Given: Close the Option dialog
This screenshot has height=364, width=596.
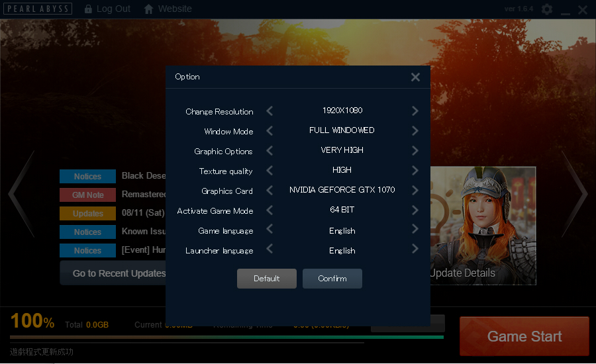Looking at the screenshot, I should pos(415,77).
